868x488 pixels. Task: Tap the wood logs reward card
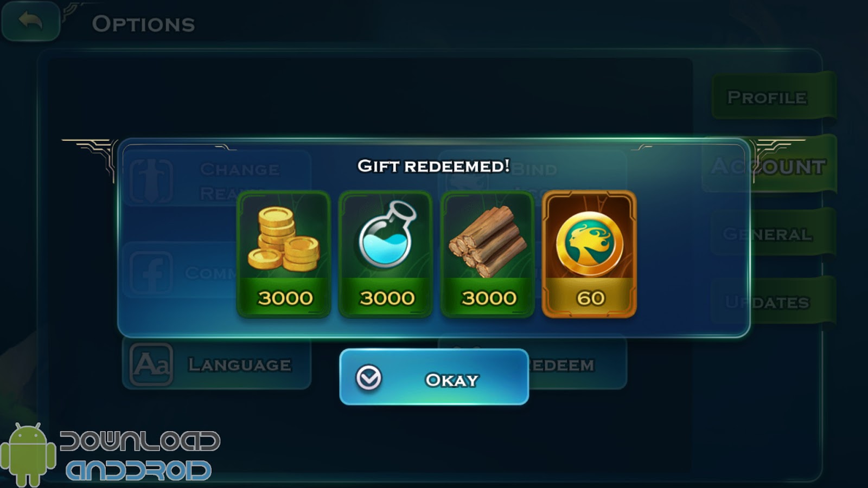(x=488, y=254)
